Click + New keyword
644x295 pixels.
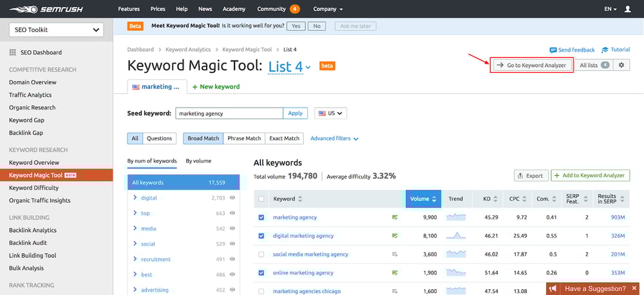pos(216,87)
